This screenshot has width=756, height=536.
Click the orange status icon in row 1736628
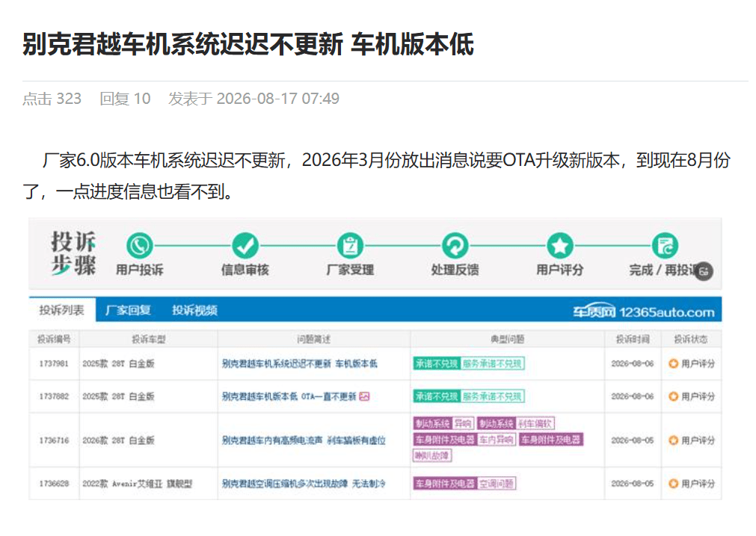[674, 484]
